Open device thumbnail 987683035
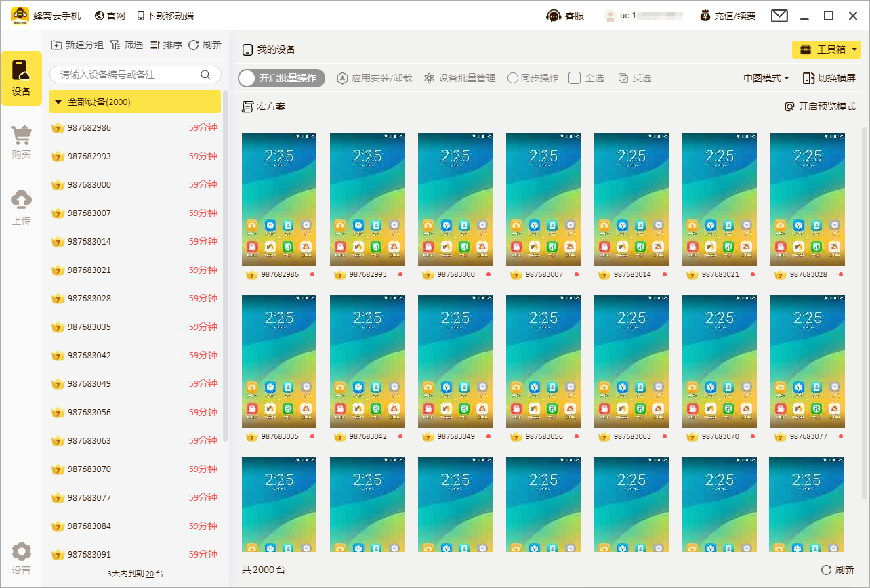 279,361
